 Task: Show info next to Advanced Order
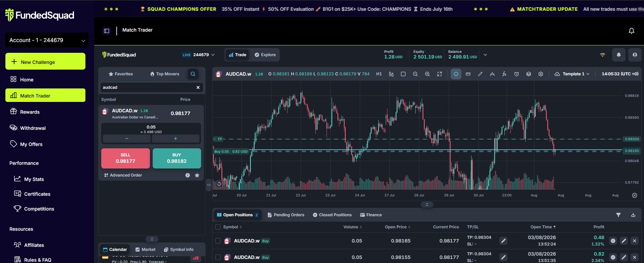pyautogui.click(x=188, y=175)
